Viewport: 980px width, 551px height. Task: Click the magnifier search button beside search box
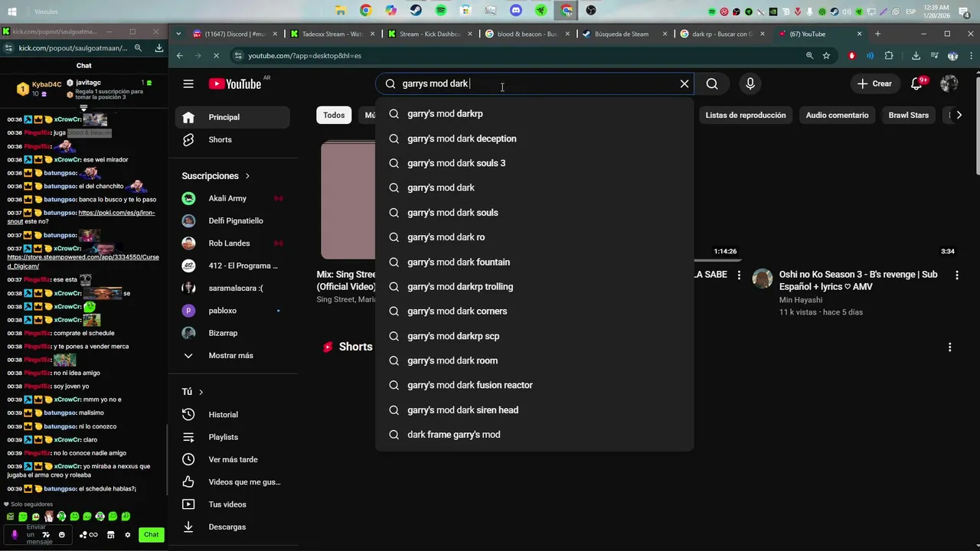[712, 83]
